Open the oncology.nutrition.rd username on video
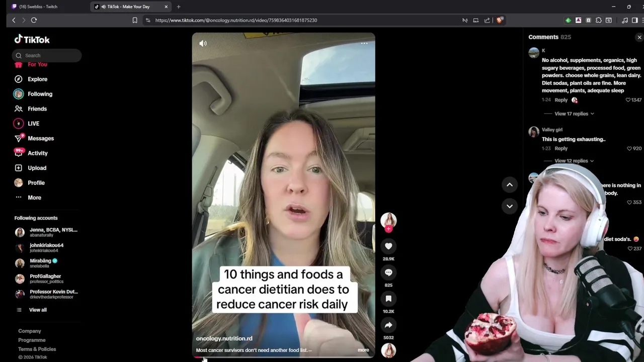 coord(224,338)
